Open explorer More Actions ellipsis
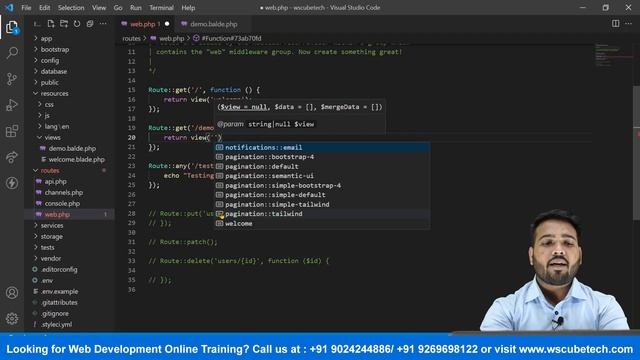Image resolution: width=640 pixels, height=360 pixels. 103,24
